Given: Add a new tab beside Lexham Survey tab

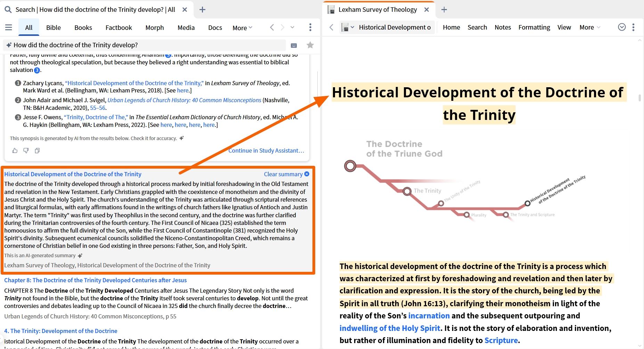Looking at the screenshot, I should click(444, 10).
